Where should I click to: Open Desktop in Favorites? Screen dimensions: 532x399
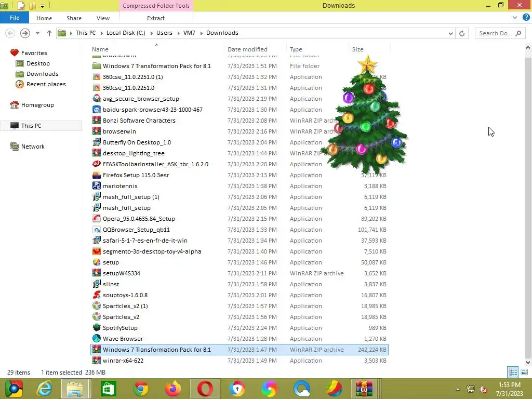tap(38, 63)
